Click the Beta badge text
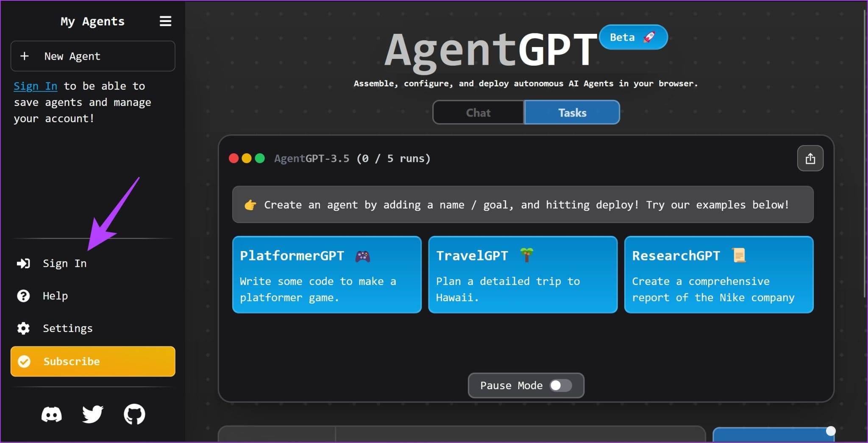868x443 pixels. tap(622, 37)
